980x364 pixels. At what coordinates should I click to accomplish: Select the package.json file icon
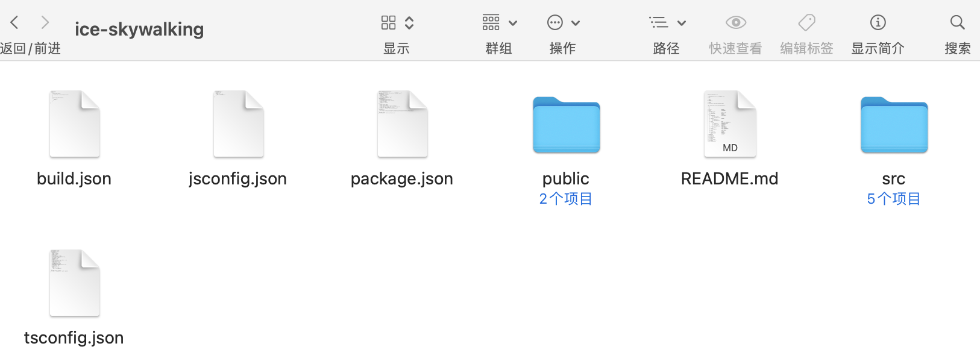pyautogui.click(x=402, y=124)
